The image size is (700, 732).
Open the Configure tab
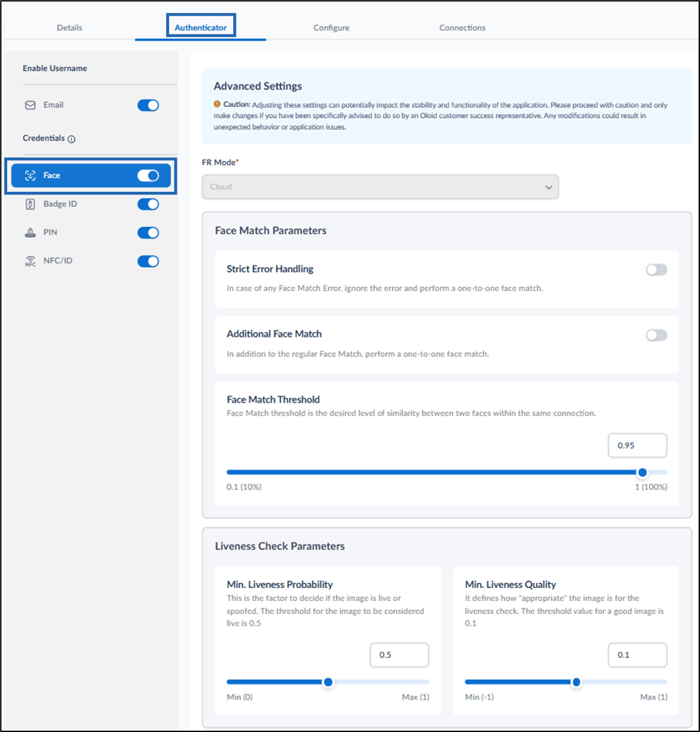(x=331, y=27)
